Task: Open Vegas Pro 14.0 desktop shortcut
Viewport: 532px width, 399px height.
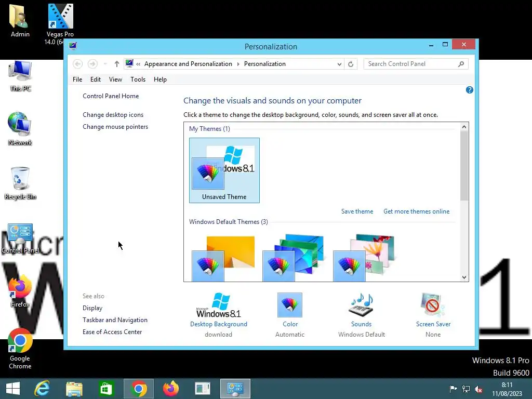Action: [60, 24]
